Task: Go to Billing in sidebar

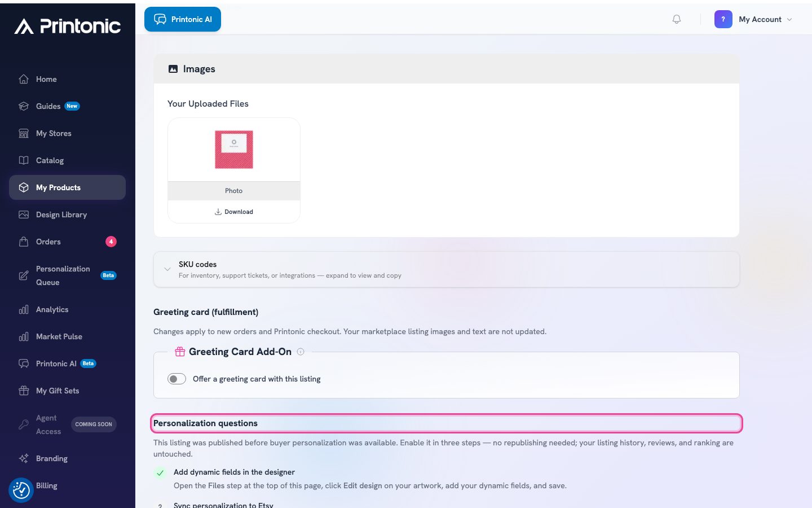Action: pos(67,485)
